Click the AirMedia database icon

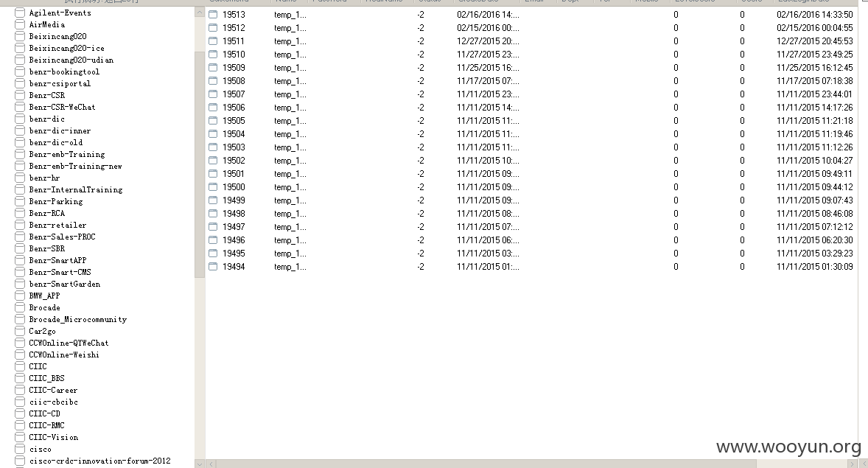click(x=20, y=24)
